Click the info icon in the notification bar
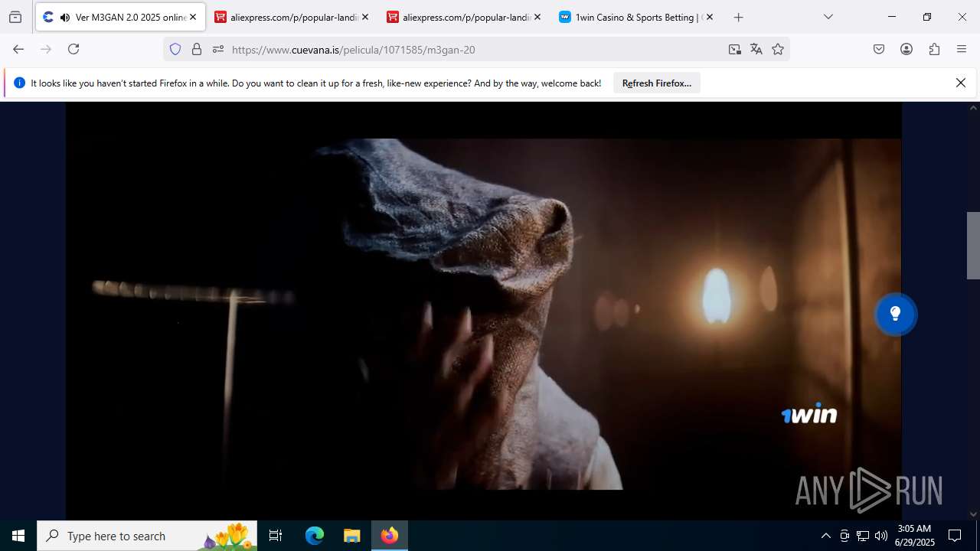The height and width of the screenshot is (551, 980). pos(19,83)
